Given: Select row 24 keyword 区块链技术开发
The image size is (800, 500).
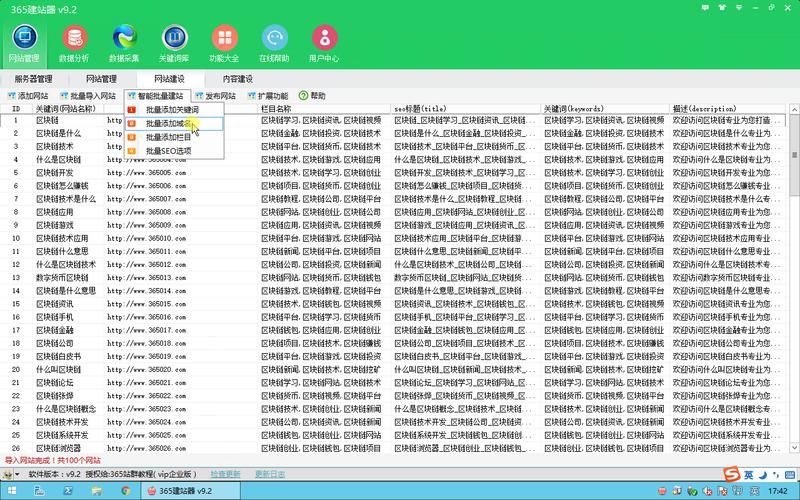Looking at the screenshot, I should pos(62,422).
